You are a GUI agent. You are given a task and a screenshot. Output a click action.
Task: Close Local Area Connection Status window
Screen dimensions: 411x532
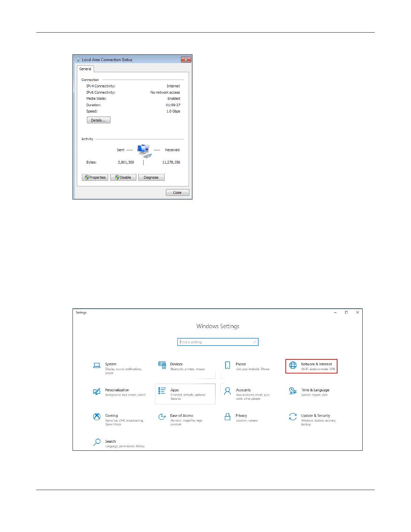click(x=186, y=59)
